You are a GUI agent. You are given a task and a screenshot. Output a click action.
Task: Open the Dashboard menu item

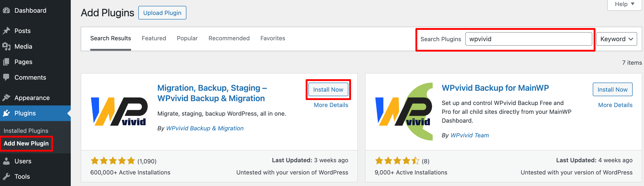pos(35,10)
